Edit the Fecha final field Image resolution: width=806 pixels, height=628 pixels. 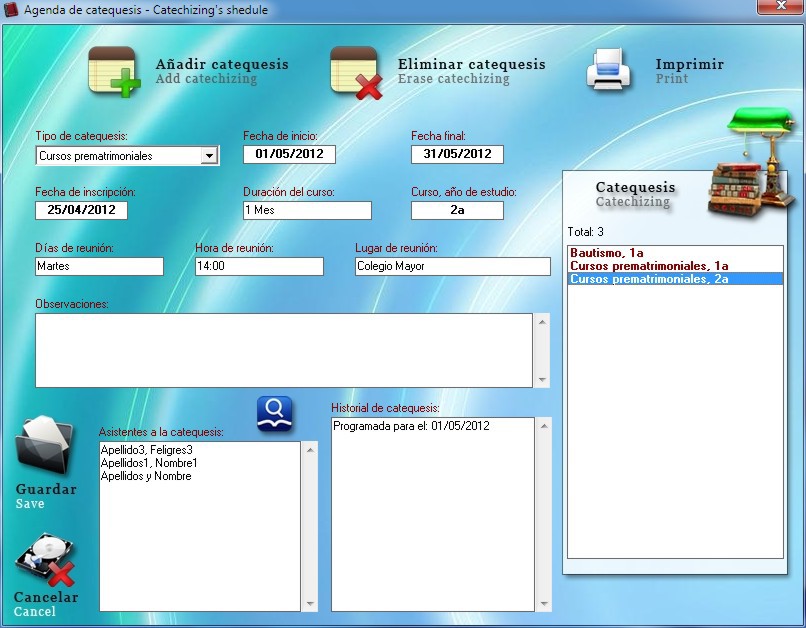click(457, 154)
